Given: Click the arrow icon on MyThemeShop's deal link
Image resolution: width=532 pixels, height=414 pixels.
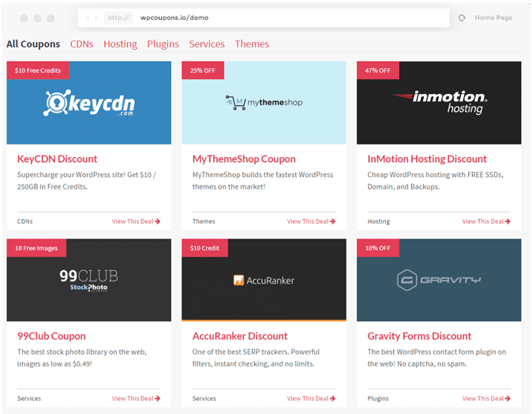Looking at the screenshot, I should tap(332, 221).
